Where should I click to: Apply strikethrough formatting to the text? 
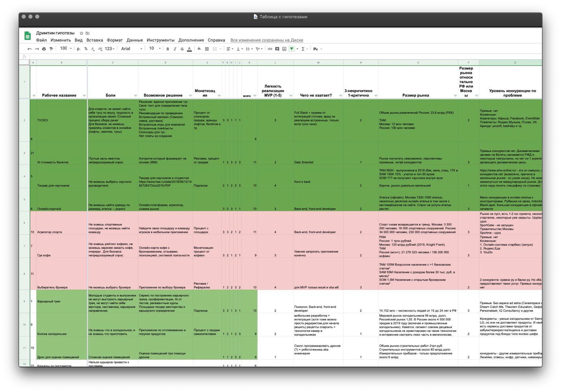182,49
